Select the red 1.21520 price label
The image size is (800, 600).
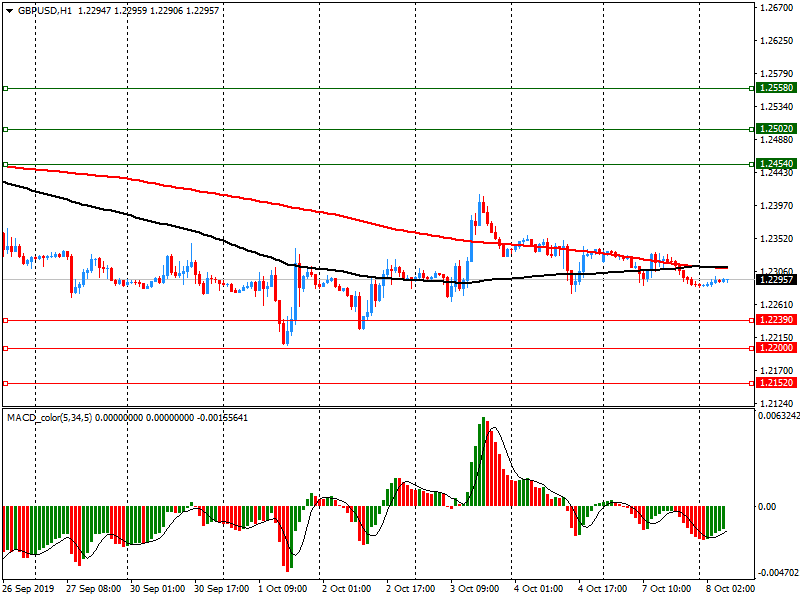(776, 383)
